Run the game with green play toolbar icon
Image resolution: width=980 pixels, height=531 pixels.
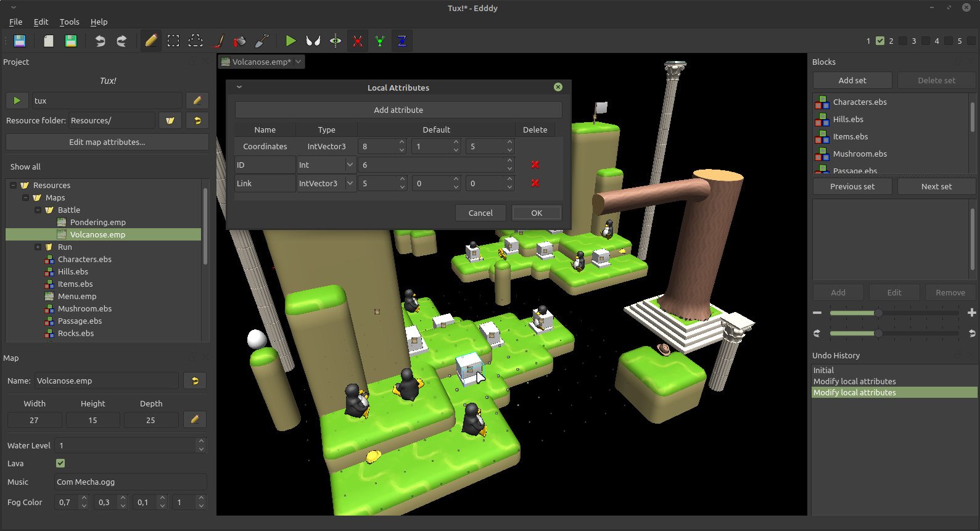coord(290,41)
